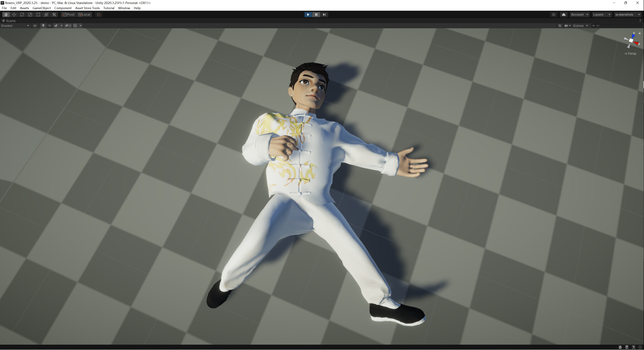Toggle the gizmo rotation lock

coord(640,33)
